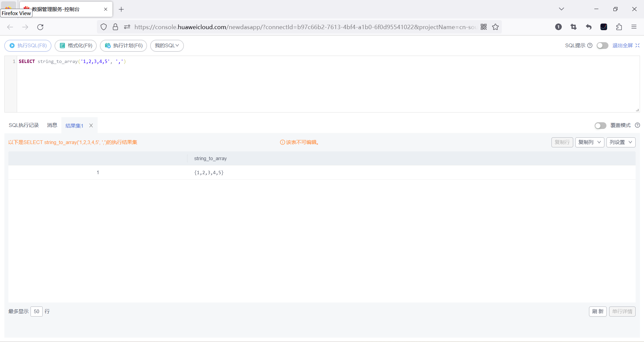Screen dimensions: 644x342
Task: Click the browser back arrow
Action: click(10, 27)
